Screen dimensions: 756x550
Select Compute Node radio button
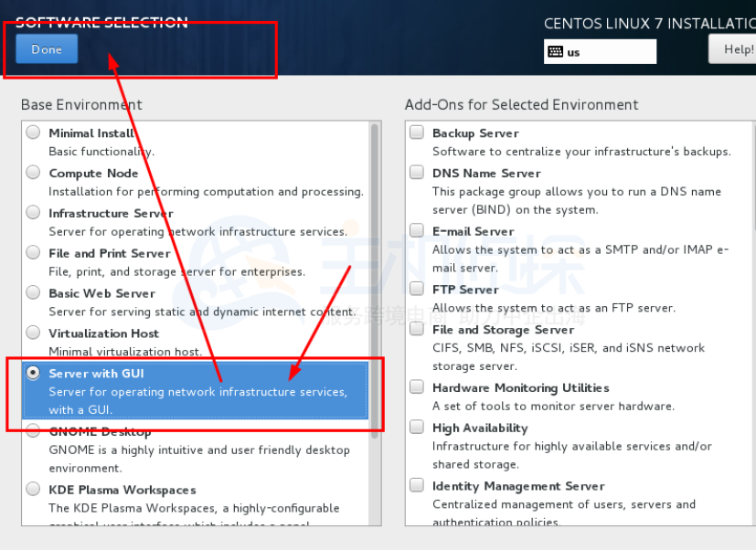33,172
